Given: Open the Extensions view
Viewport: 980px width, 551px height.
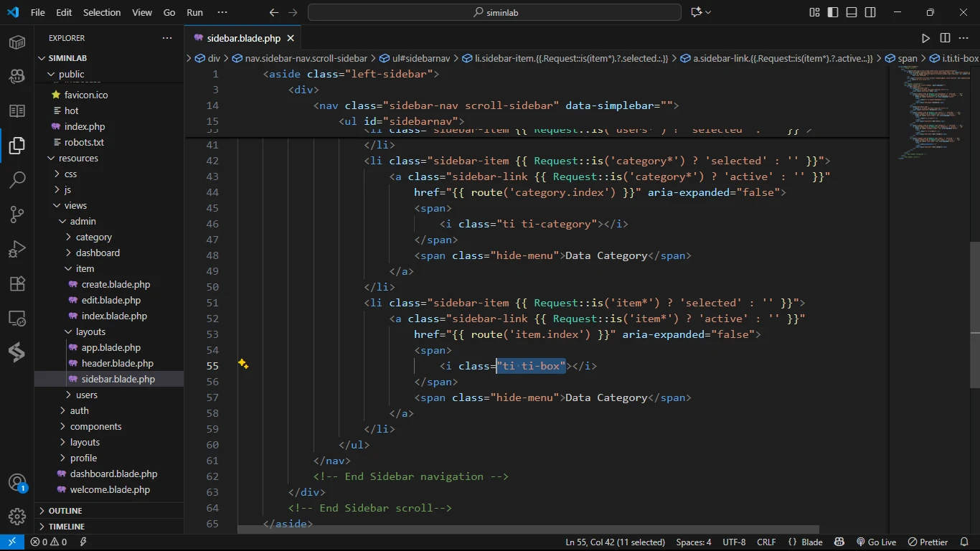Looking at the screenshot, I should coord(17,283).
